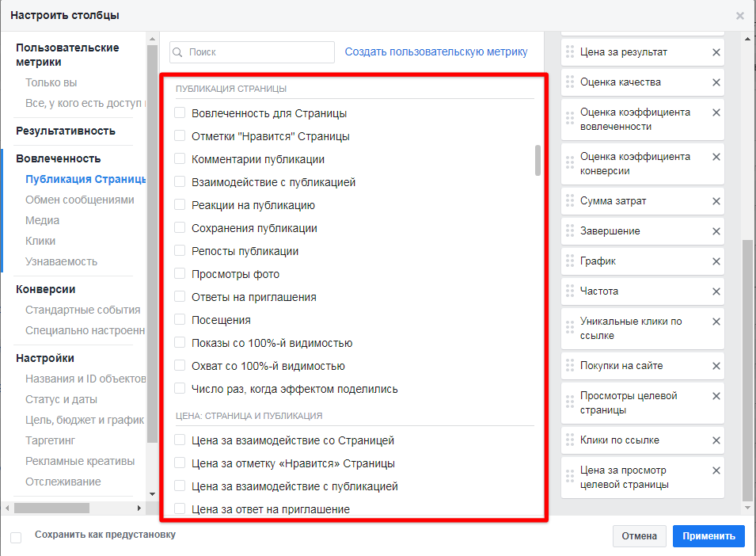Click drag handle of "Завершение" column

(569, 231)
